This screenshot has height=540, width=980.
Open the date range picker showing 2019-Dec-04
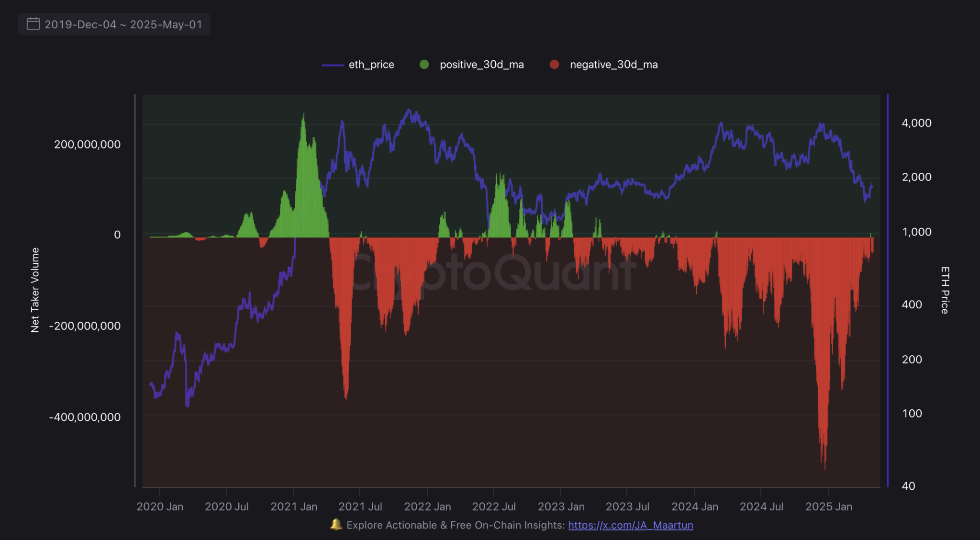[114, 23]
